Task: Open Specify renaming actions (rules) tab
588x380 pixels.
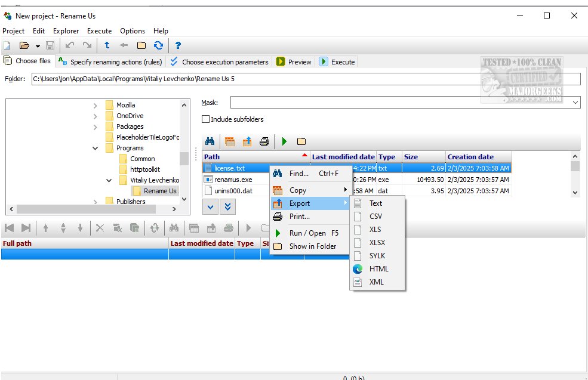Action: 110,62
